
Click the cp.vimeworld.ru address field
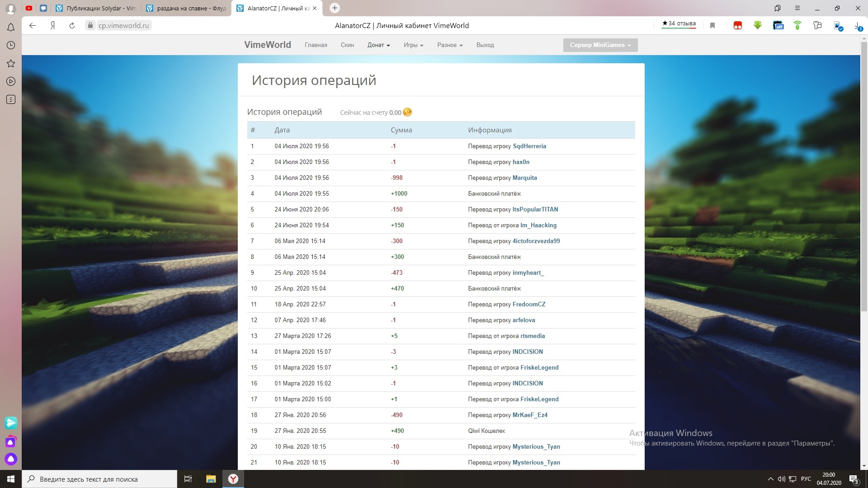[123, 26]
